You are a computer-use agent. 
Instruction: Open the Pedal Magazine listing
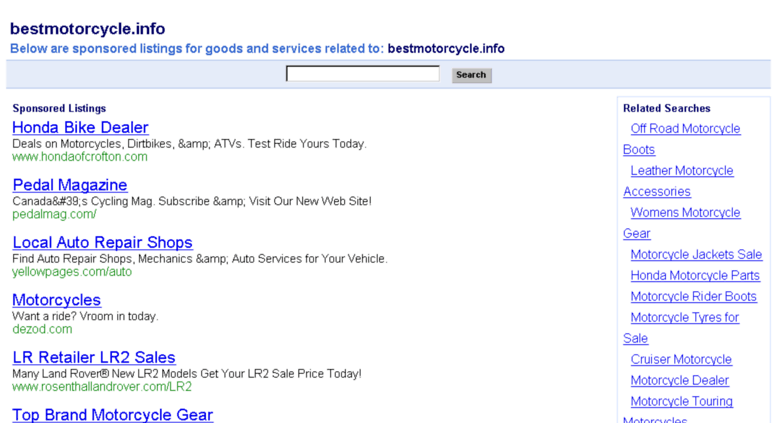pos(70,185)
